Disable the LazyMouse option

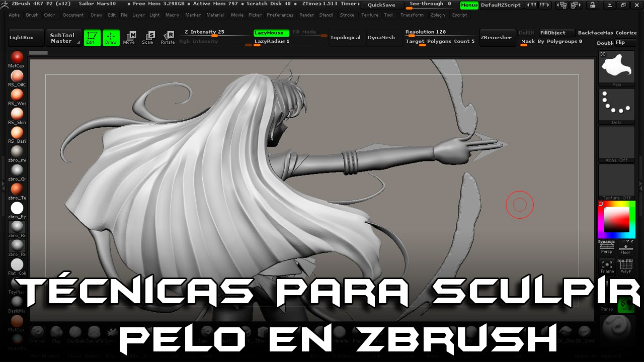click(x=271, y=33)
